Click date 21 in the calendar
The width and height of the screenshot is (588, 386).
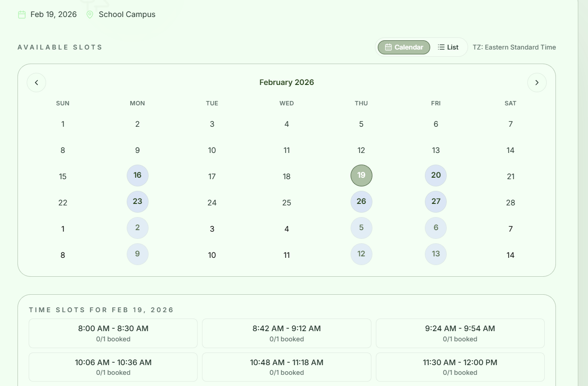(510, 176)
